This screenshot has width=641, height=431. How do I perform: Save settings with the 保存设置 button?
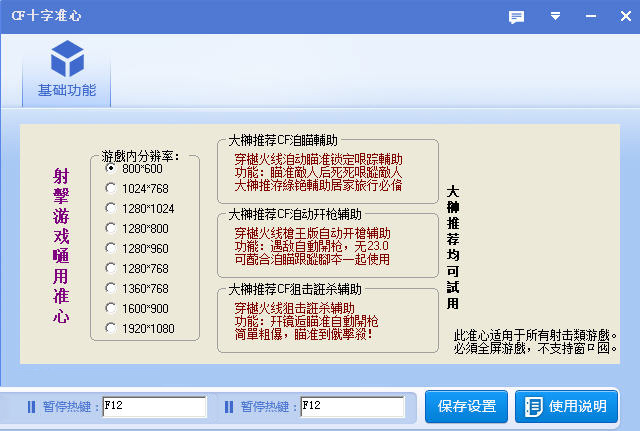click(x=466, y=406)
